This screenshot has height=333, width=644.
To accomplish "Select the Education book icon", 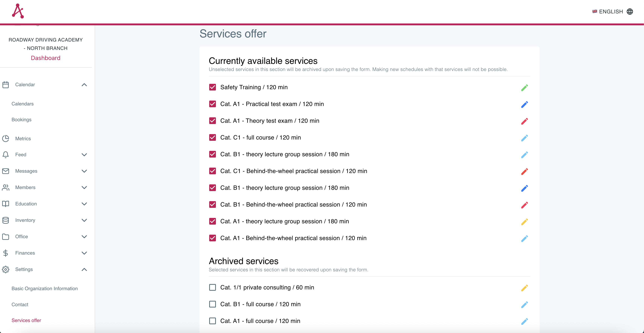I will pyautogui.click(x=6, y=204).
